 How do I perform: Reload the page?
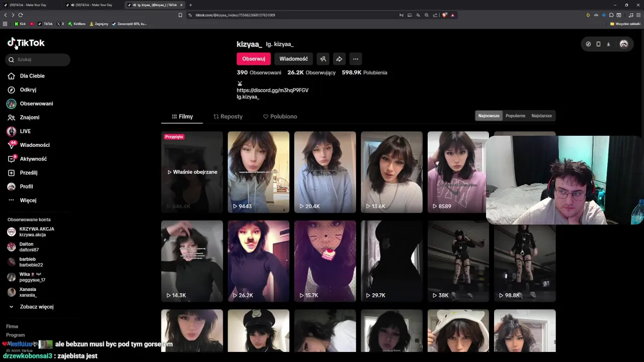pos(21,15)
